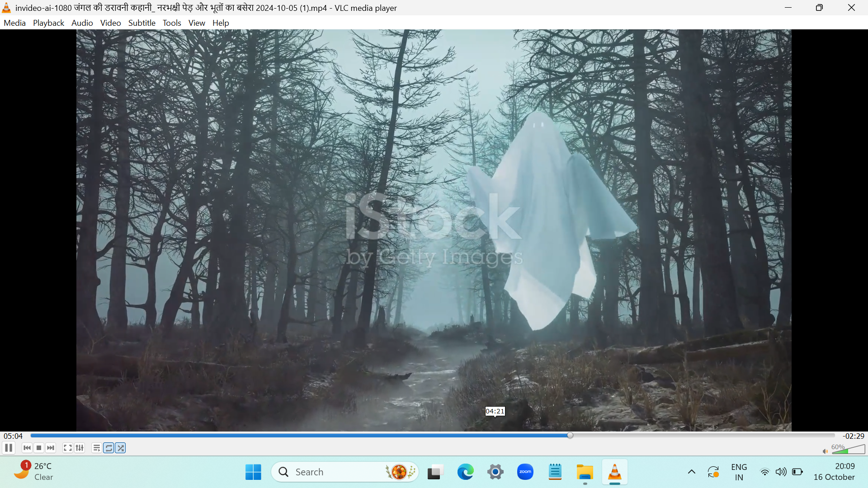Show hidden system tray icons

[x=691, y=472]
